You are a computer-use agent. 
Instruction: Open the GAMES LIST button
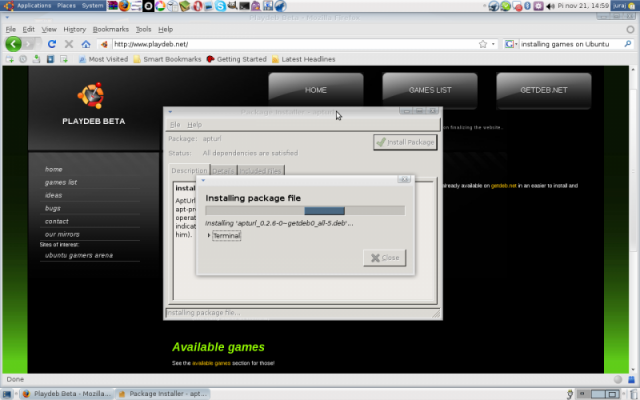(430, 90)
